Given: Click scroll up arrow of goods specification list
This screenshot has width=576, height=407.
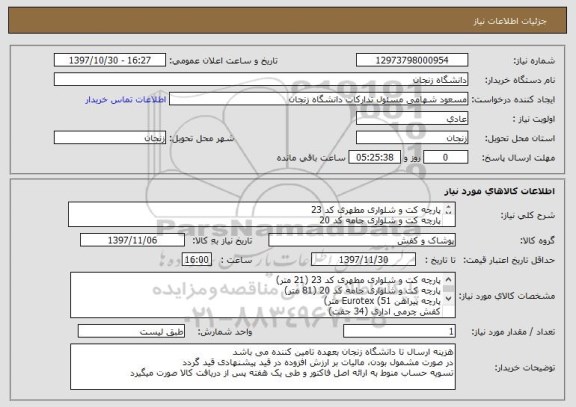Looking at the screenshot, I should [x=449, y=280].
